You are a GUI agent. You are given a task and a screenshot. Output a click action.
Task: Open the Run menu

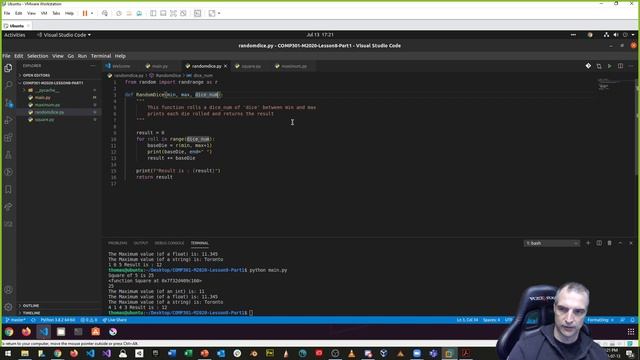(82, 56)
